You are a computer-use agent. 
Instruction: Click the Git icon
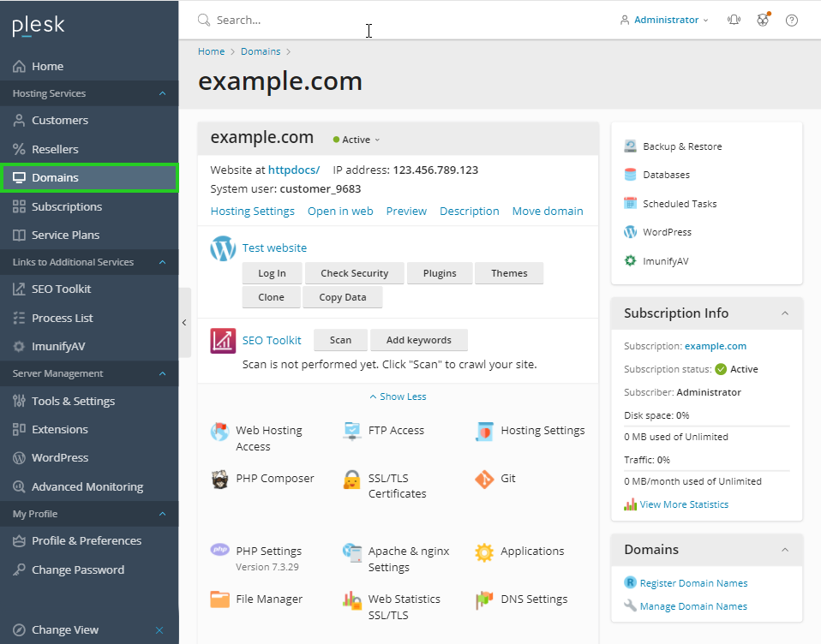point(484,479)
